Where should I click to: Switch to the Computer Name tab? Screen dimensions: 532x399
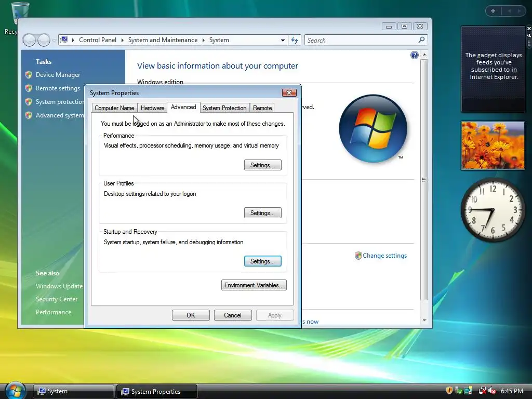(x=115, y=108)
